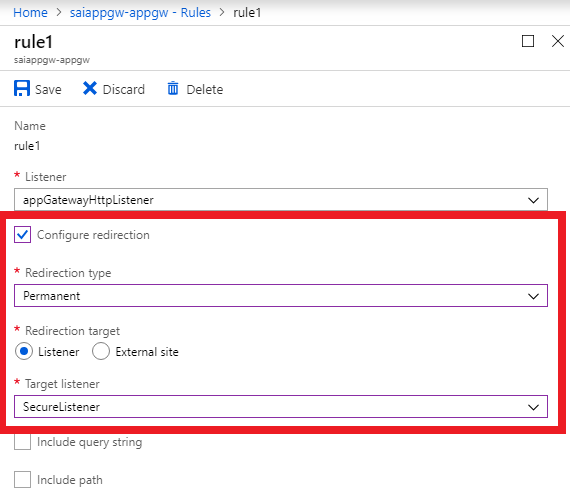Open the Redirection type dropdown

click(x=281, y=296)
